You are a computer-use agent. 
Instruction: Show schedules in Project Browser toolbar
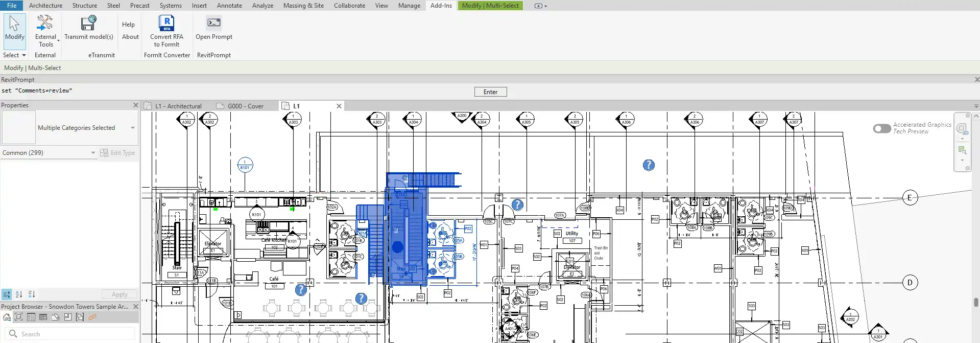click(x=43, y=317)
